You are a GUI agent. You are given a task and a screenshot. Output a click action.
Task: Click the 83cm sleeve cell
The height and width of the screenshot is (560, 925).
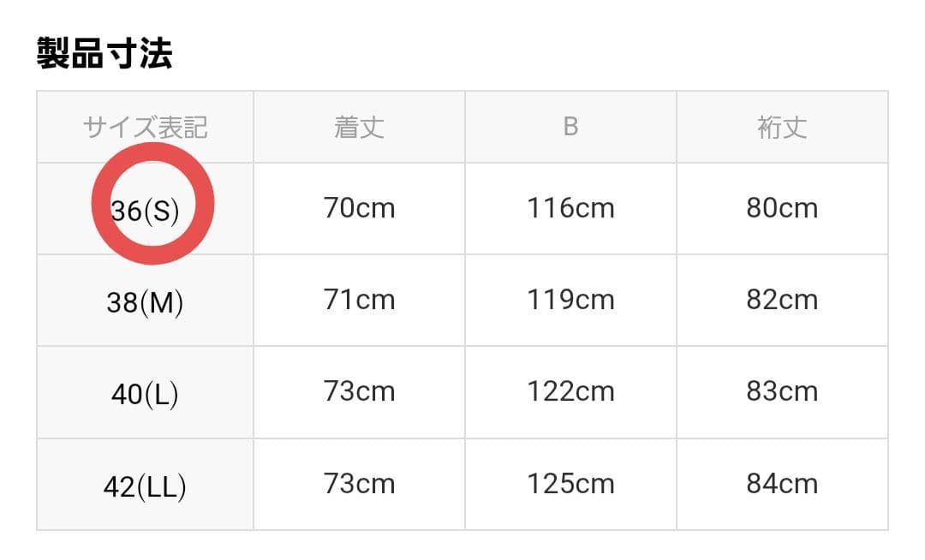point(782,391)
